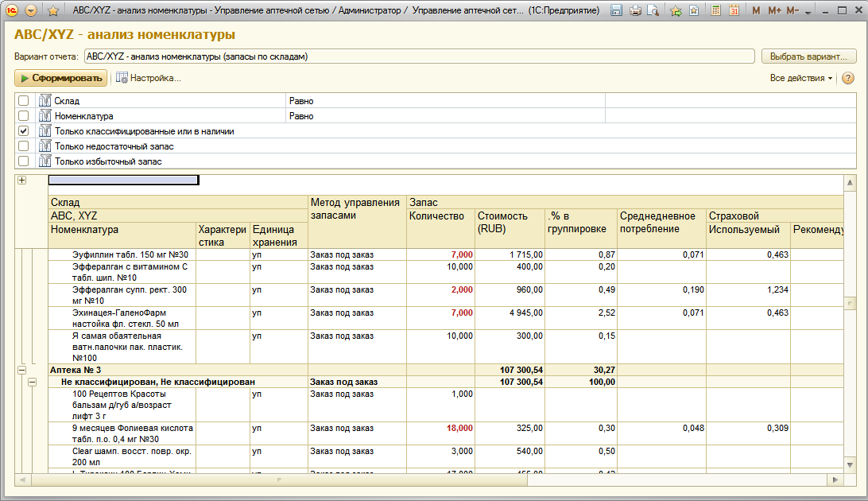Print the report with the printer icon

635,10
